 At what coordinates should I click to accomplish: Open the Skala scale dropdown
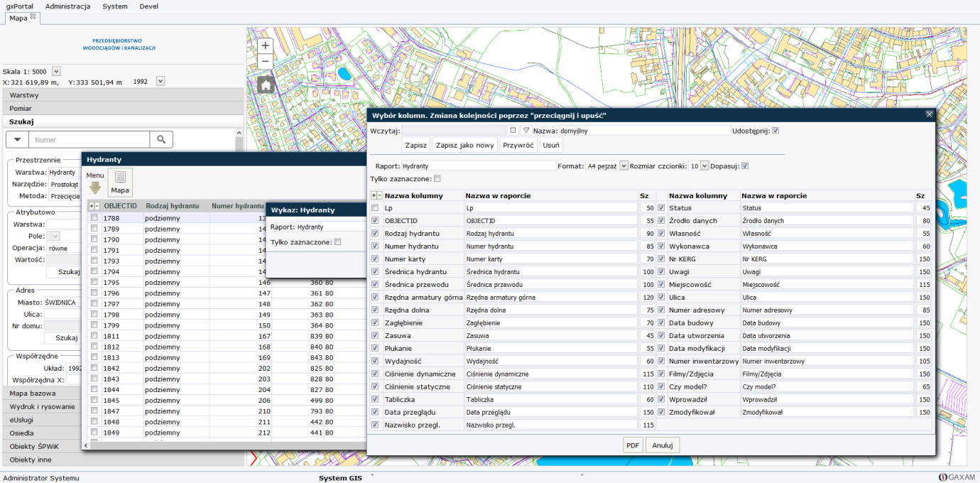(57, 71)
